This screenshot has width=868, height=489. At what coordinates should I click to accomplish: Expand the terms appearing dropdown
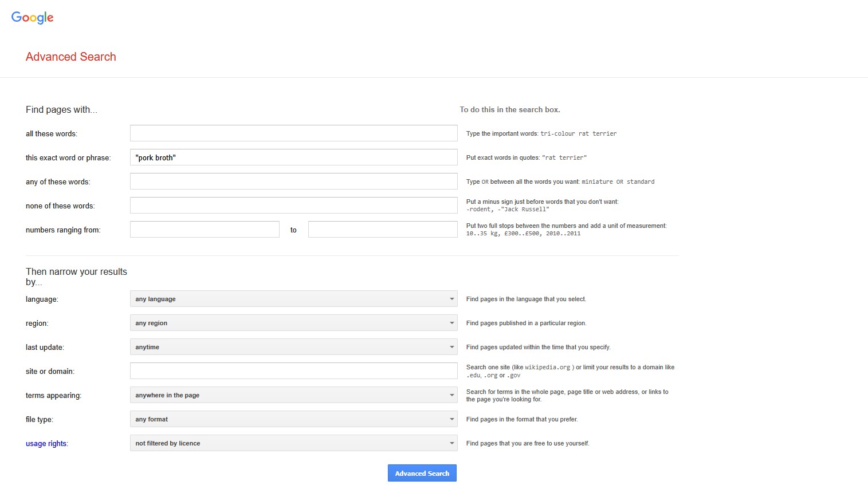point(293,395)
